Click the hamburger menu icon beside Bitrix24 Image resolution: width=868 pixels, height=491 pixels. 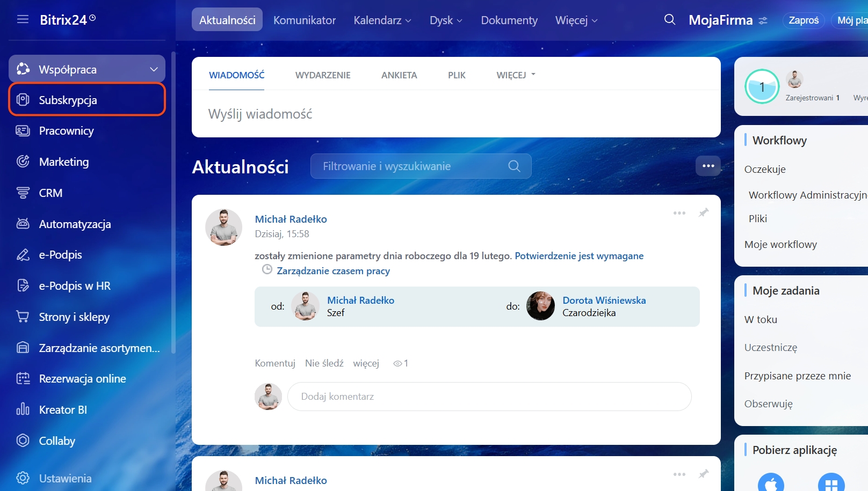(23, 20)
